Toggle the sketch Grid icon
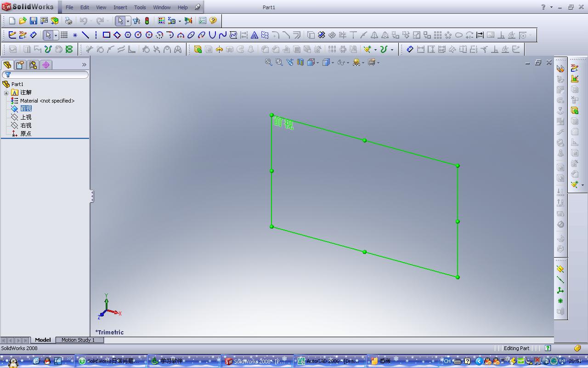 [x=64, y=35]
